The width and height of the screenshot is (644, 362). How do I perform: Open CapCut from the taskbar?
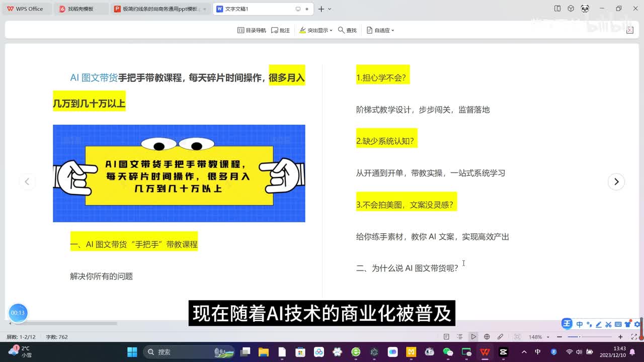tap(503, 352)
